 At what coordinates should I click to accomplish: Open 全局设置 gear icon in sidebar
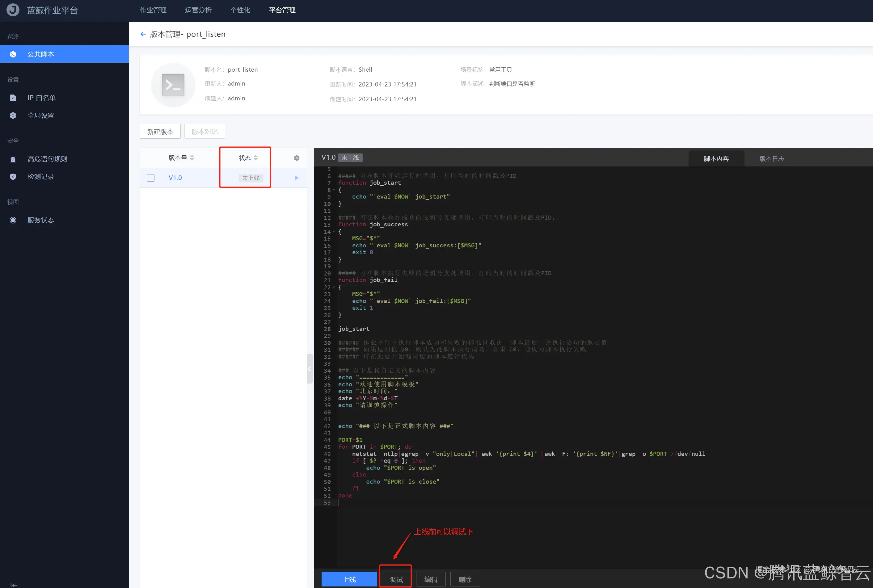pos(13,115)
